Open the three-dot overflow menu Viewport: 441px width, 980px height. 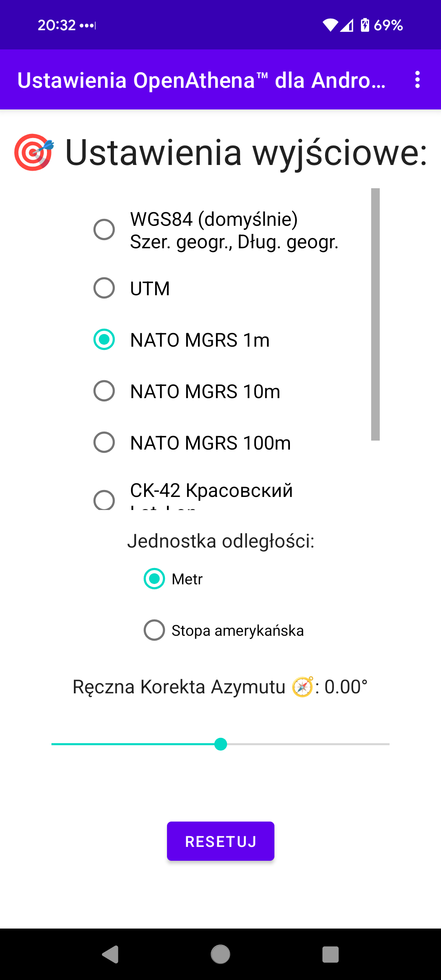pyautogui.click(x=417, y=80)
